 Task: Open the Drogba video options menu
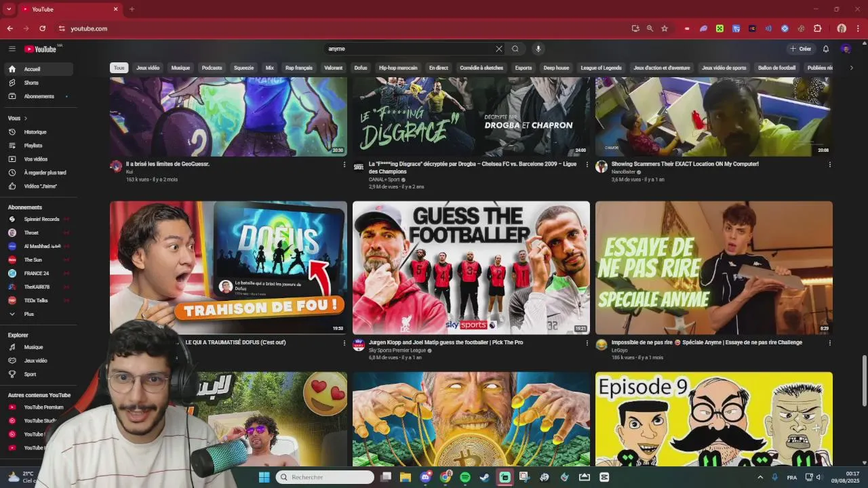point(587,164)
